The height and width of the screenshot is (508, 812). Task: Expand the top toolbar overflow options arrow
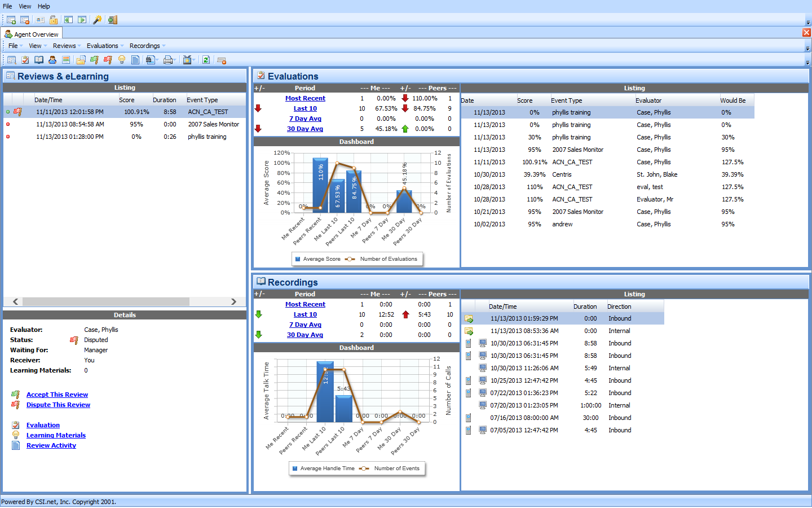point(807,23)
